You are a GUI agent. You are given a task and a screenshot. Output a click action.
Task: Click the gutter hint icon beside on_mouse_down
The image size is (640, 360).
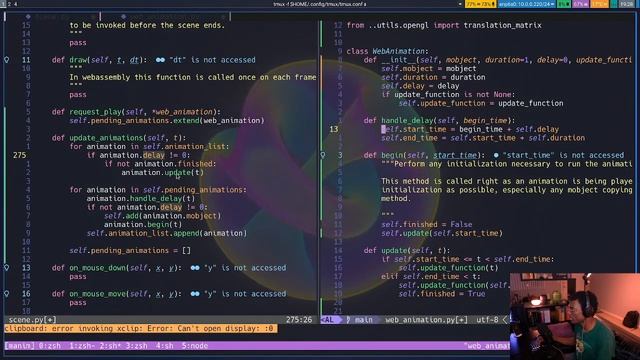[x=7, y=268]
